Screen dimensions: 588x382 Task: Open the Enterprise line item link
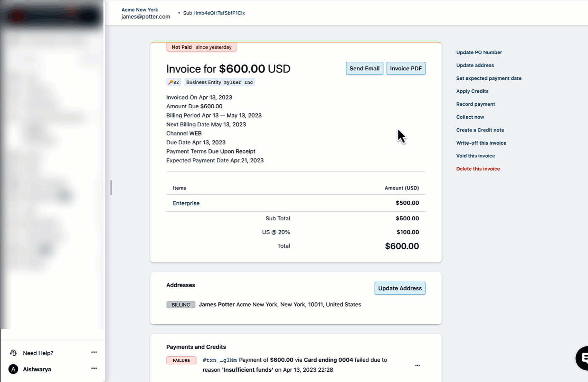pos(186,203)
